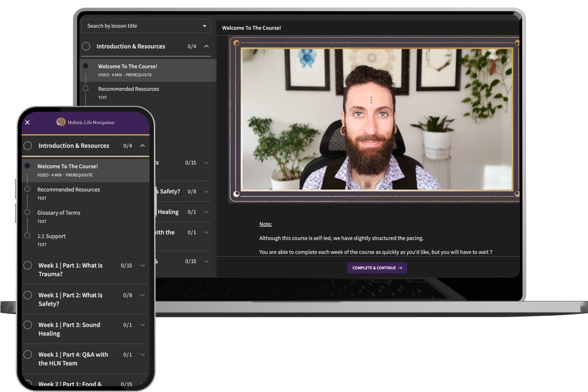The width and height of the screenshot is (588, 392).
Task: Click the 1:1 Support progress dot on the phone
Action: click(27, 236)
